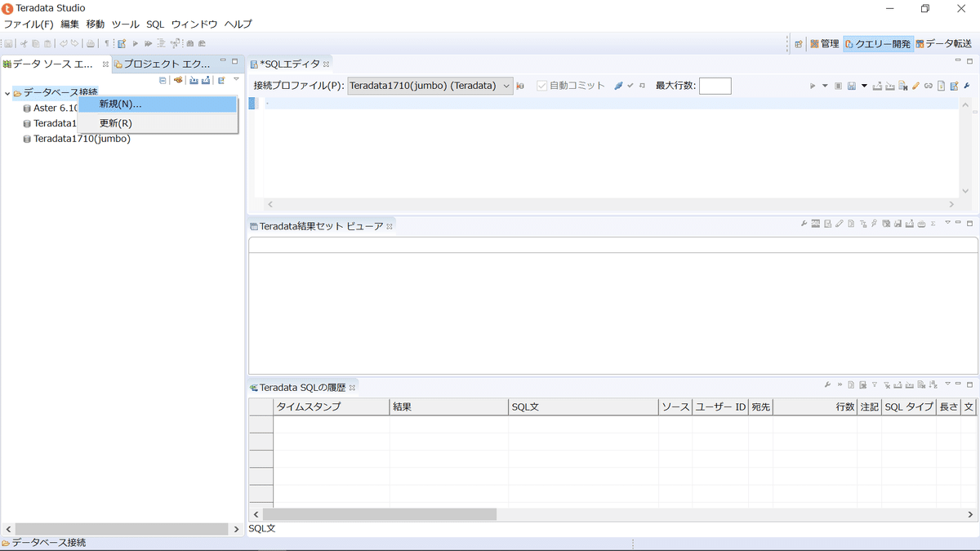Click the execute SQL run icon in the editor toolbar

[813, 86]
